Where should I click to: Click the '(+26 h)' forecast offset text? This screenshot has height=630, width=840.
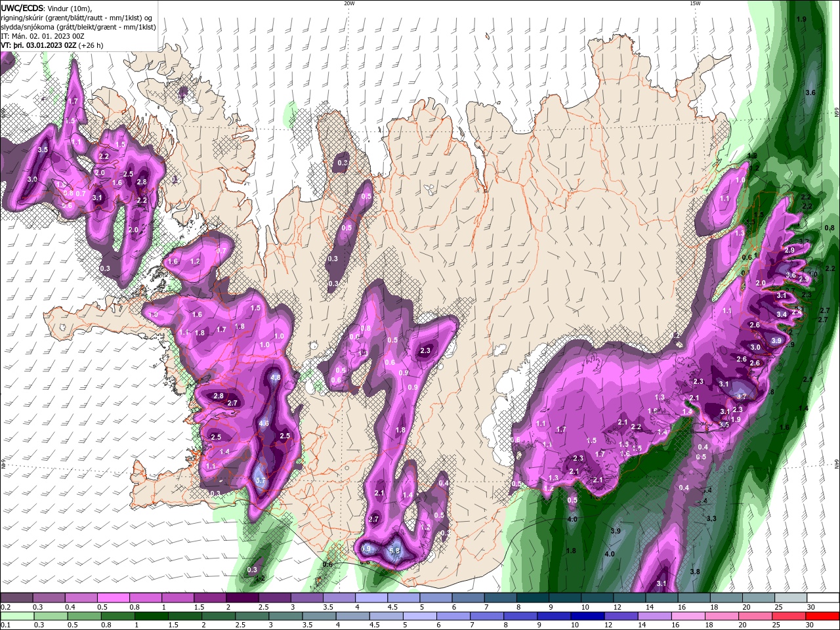point(90,45)
